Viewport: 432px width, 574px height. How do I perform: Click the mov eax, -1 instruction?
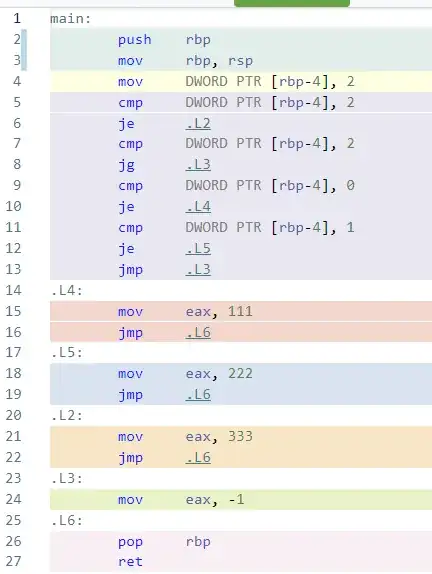(x=181, y=500)
